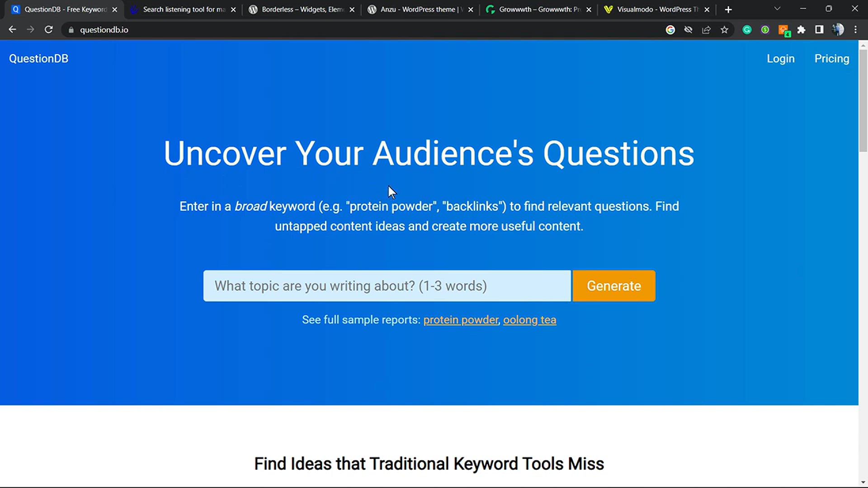Open the Login page
Viewport: 868px width, 488px height.
[x=781, y=59]
